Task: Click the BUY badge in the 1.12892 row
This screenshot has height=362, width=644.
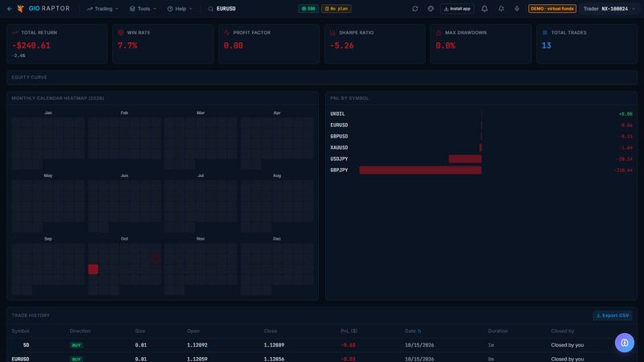Action: 76,345
